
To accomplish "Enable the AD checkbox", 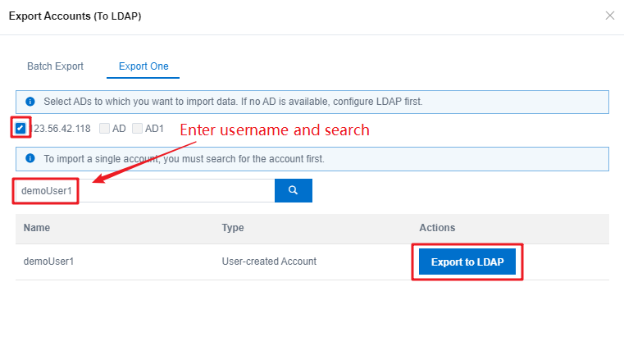I will (x=104, y=128).
